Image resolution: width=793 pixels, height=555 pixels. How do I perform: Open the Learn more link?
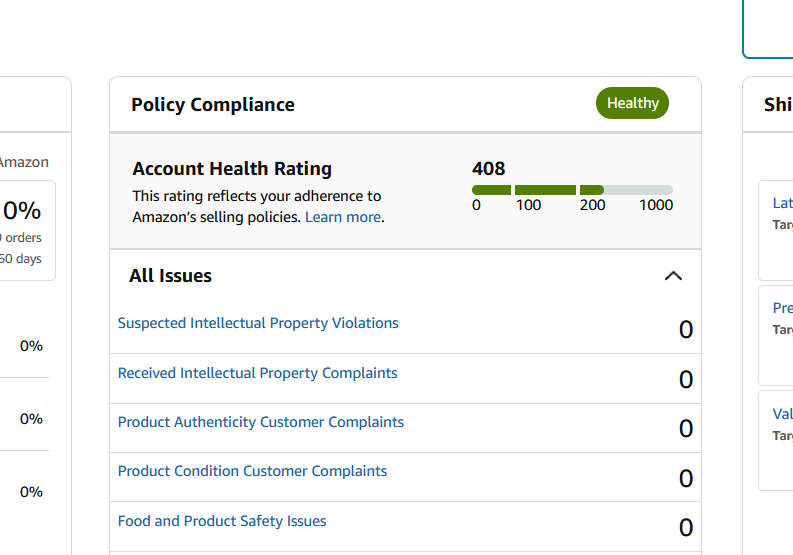(x=343, y=217)
